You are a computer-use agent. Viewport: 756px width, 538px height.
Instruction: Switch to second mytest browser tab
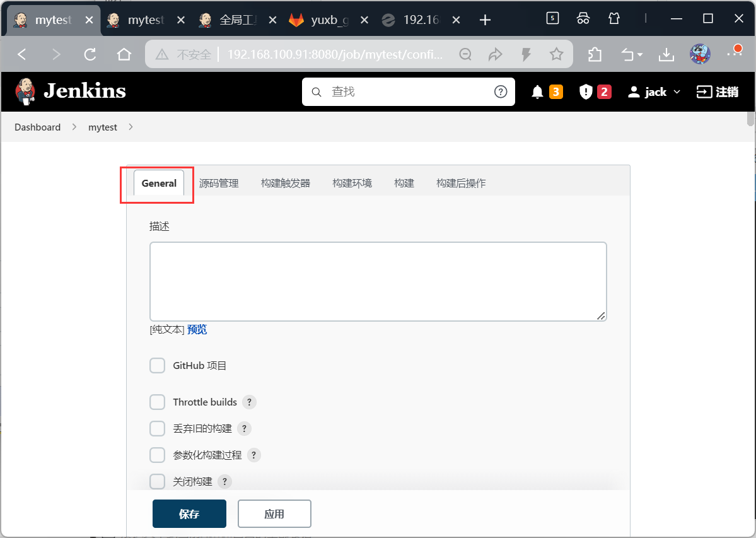pos(144,20)
